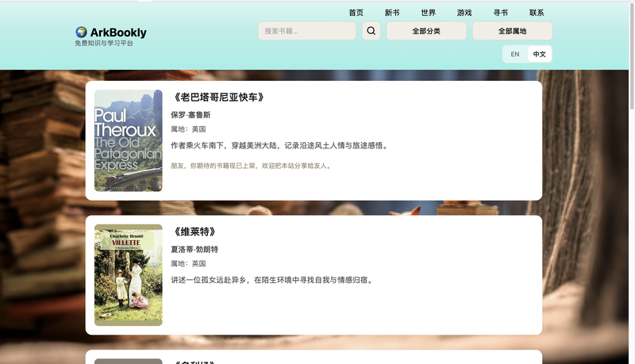Focus the 搜索书籍 search field
This screenshot has width=635, height=364.
click(307, 31)
